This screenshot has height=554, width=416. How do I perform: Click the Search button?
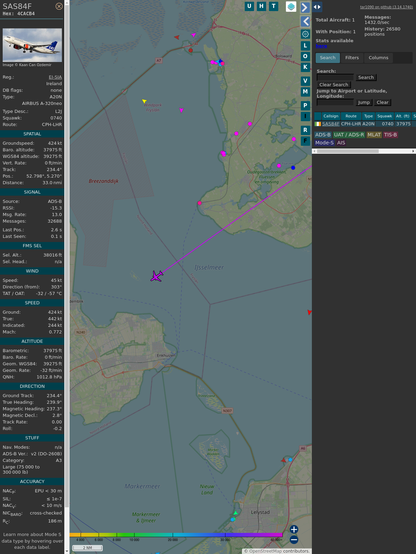366,77
